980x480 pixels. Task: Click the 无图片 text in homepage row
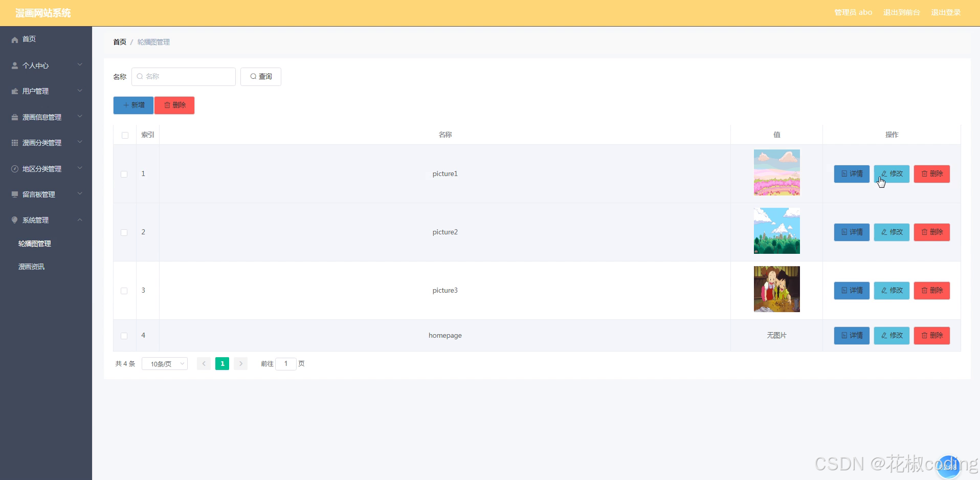pyautogui.click(x=776, y=335)
